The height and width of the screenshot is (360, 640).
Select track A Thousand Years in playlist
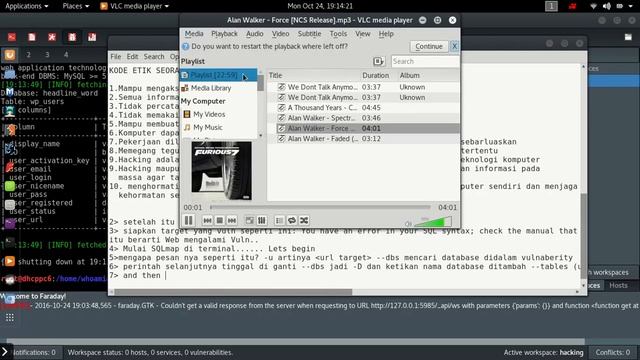tap(363, 108)
